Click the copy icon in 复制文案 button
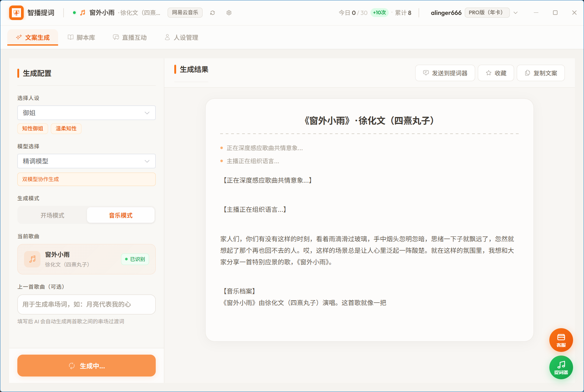Screen dimensions: 584x392 527,73
